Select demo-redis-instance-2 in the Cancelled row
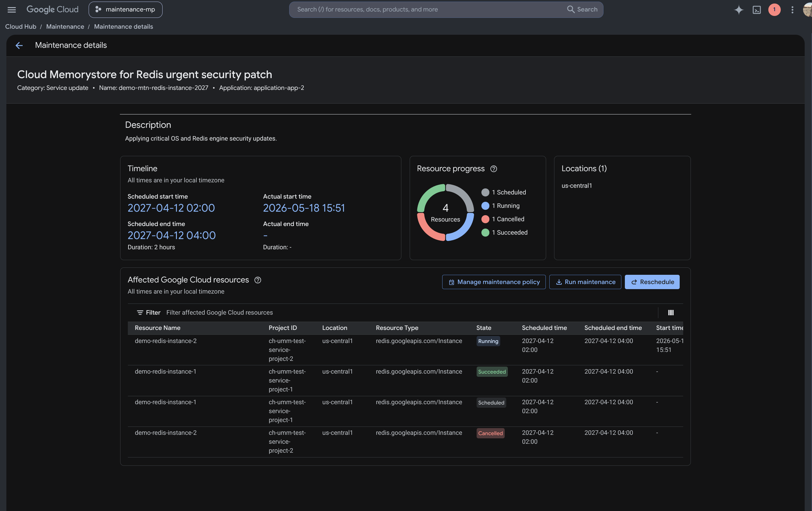 (x=165, y=433)
